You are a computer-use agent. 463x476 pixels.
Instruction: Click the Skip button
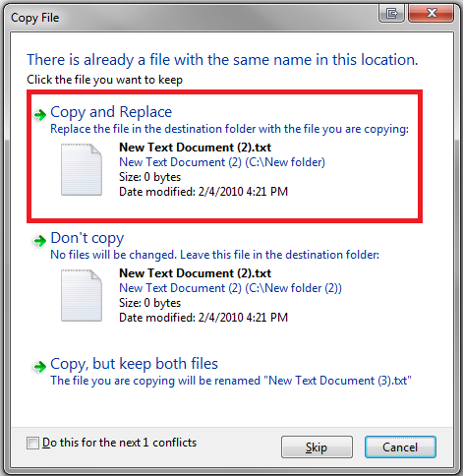317,447
